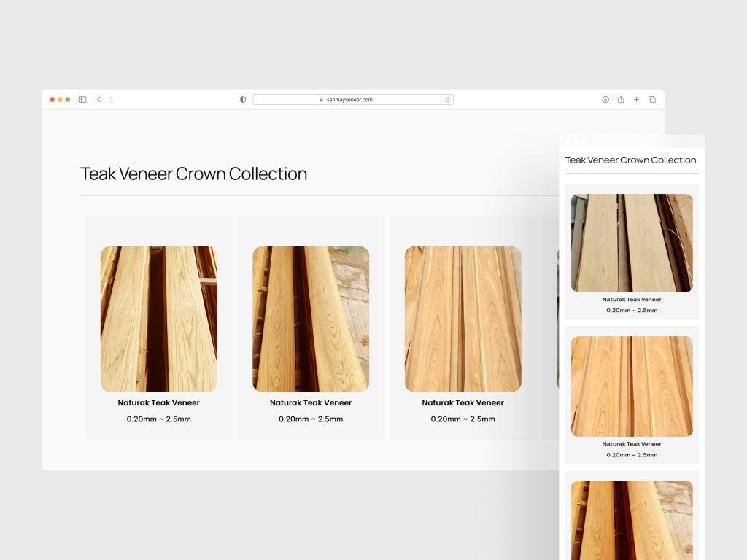Open the top veneer image in mobile preview
Screen dimensions: 747x560
coord(632,243)
